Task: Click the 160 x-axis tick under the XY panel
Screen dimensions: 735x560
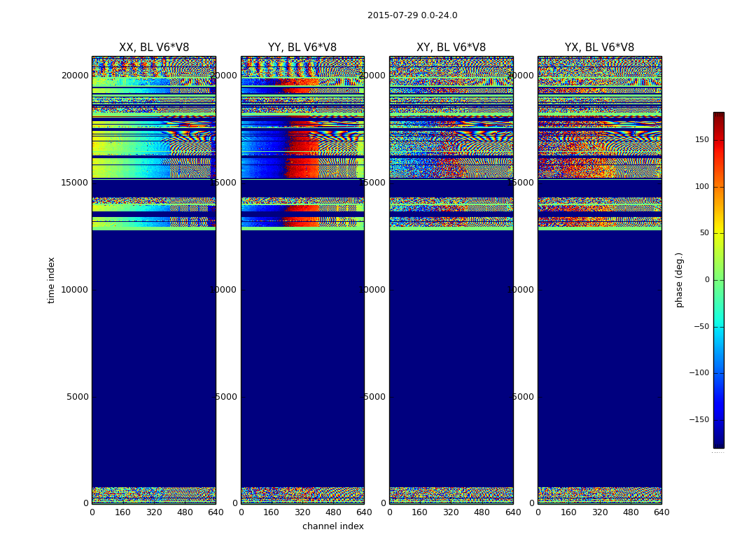Action: pyautogui.click(x=420, y=512)
